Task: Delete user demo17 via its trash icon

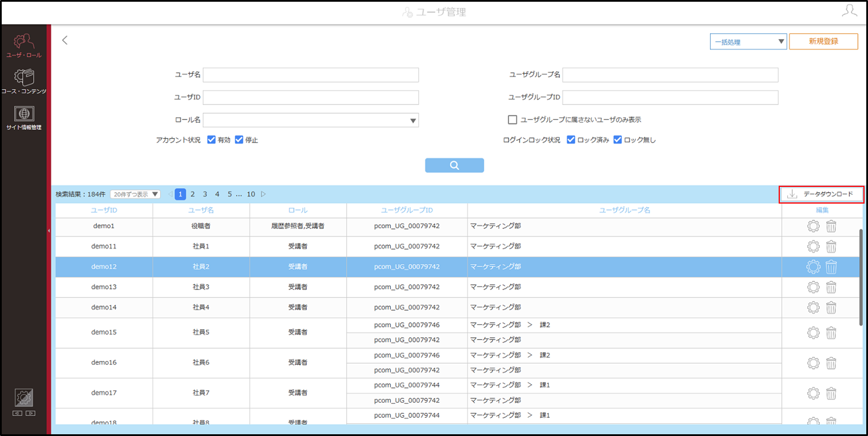Action: [x=831, y=393]
